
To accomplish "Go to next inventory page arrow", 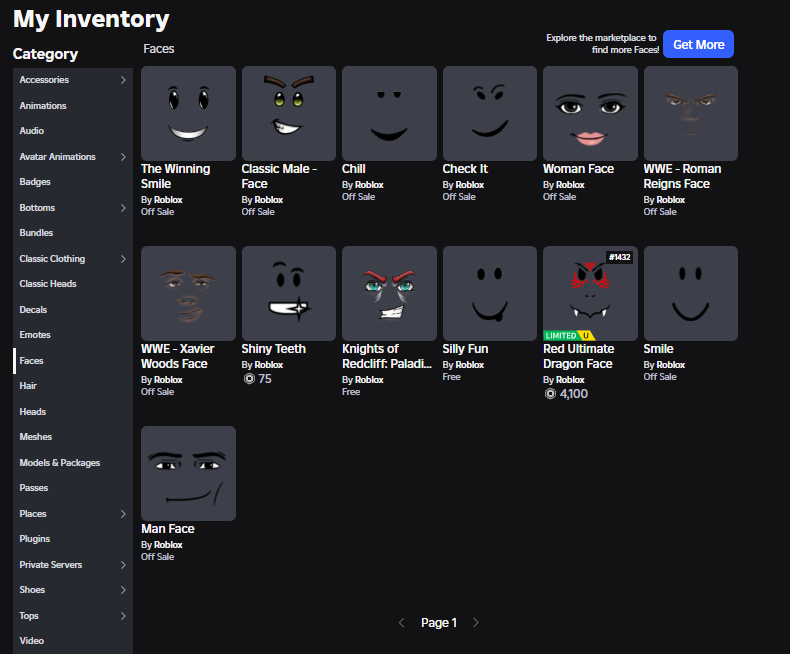I will tap(476, 623).
